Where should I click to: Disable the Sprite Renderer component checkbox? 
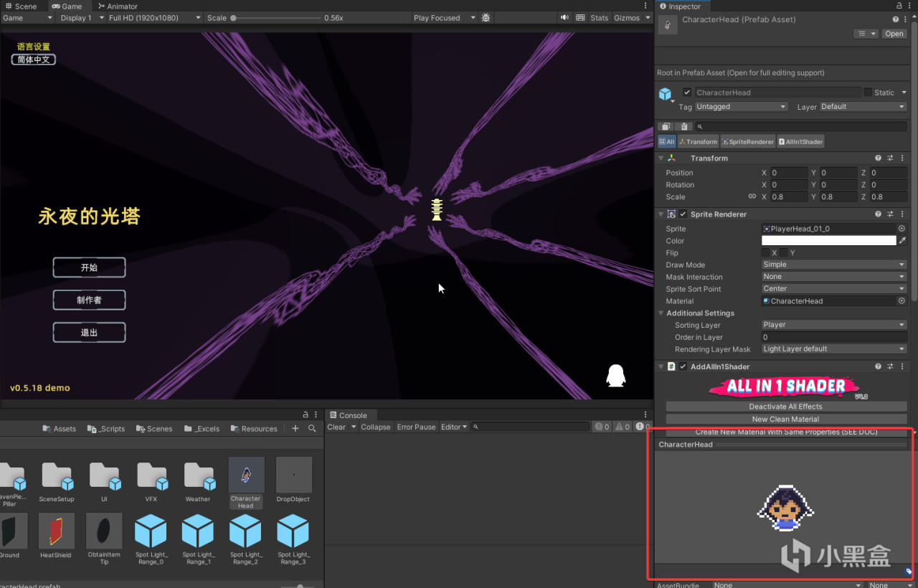coord(683,214)
